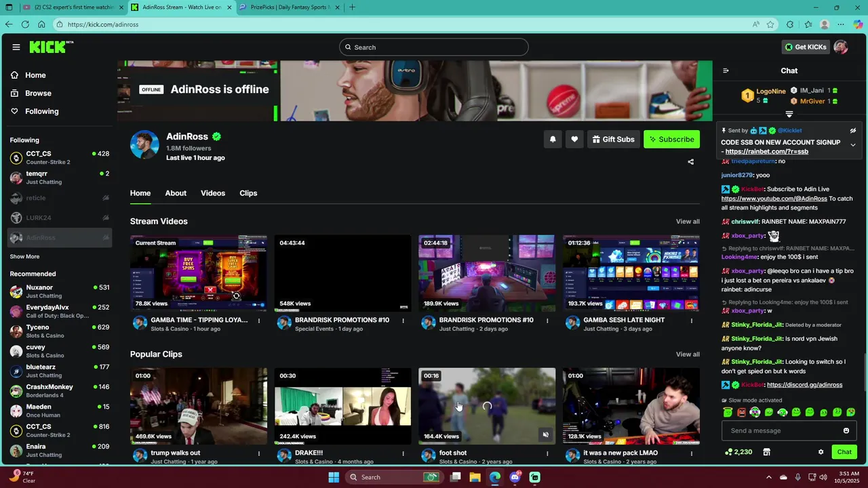This screenshot has width=868, height=488.
Task: Click the angry red emote
Action: click(x=741, y=412)
